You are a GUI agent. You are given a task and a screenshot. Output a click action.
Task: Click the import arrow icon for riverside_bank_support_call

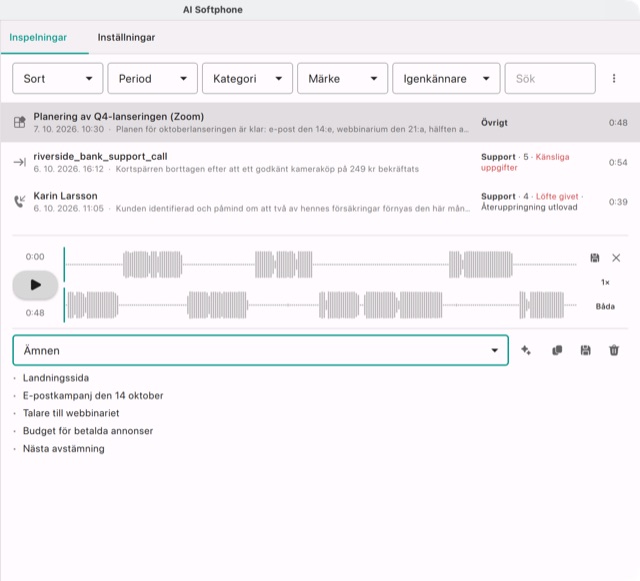(x=20, y=162)
